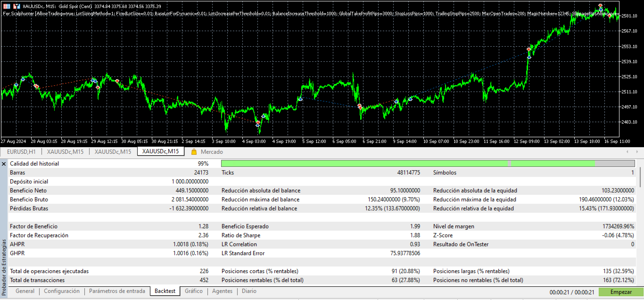Select the Ratio de Sharpe value 1.88
This screenshot has height=300, width=644.
pos(415,235)
